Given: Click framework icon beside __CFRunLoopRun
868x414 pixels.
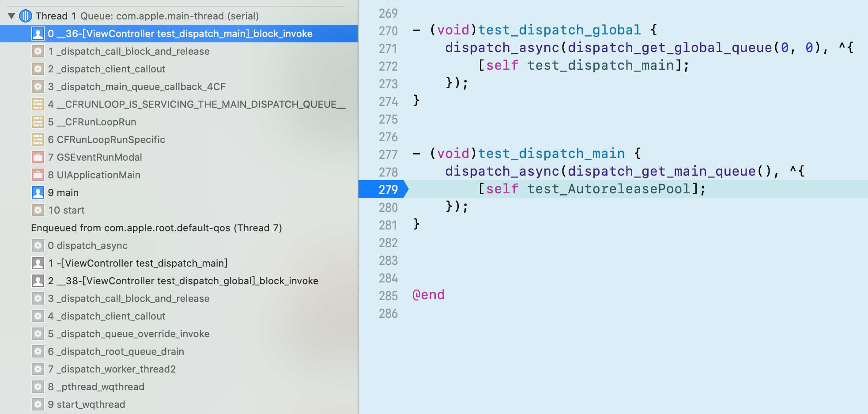Looking at the screenshot, I should (38, 122).
